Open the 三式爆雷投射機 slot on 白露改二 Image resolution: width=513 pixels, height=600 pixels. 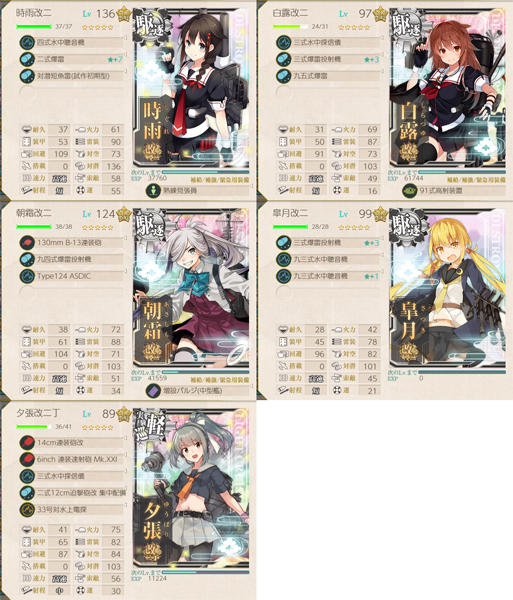pos(328,59)
